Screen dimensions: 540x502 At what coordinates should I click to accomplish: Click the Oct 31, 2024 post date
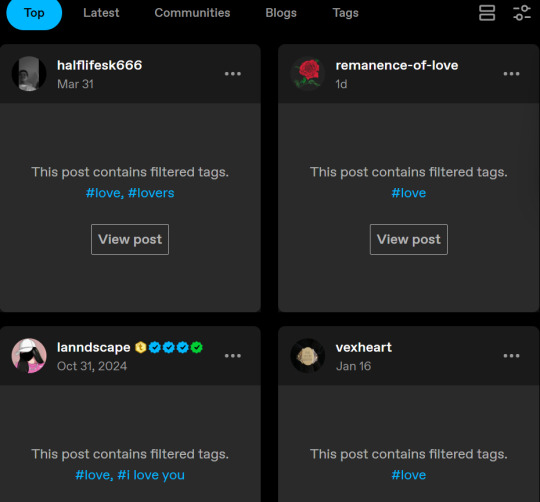pos(92,366)
